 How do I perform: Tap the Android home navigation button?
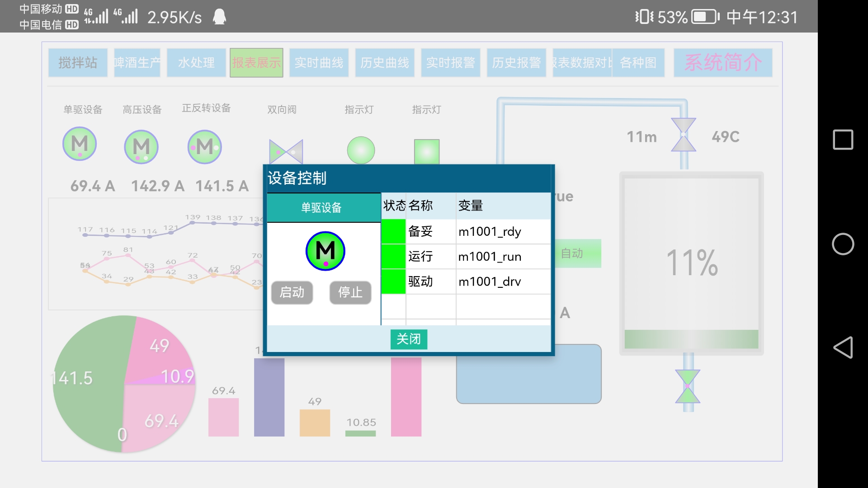[843, 244]
